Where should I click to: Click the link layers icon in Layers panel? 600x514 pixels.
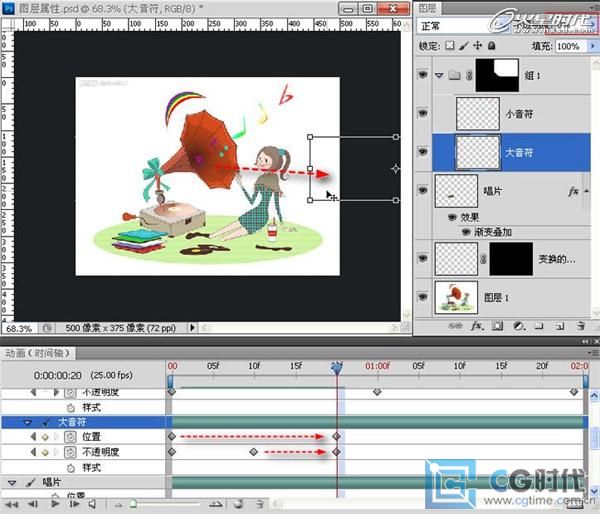pos(455,326)
